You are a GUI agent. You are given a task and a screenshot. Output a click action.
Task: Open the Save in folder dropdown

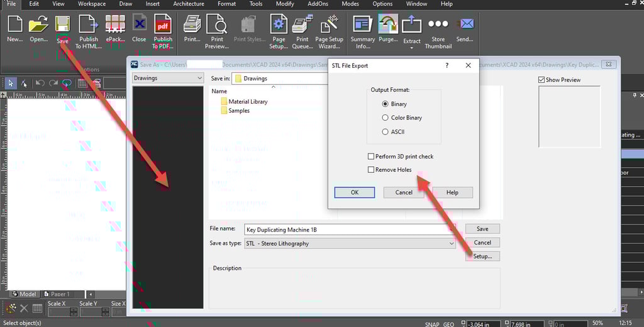pyautogui.click(x=281, y=79)
